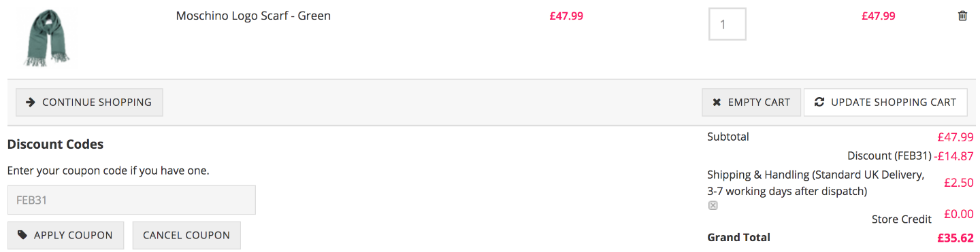This screenshot has width=980, height=252.
Task: Click the scarf row subtotal next to trash
Action: point(879,16)
